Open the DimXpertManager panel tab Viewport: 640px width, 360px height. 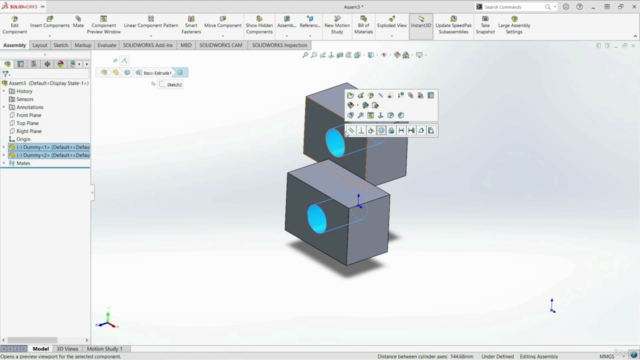point(47,64)
